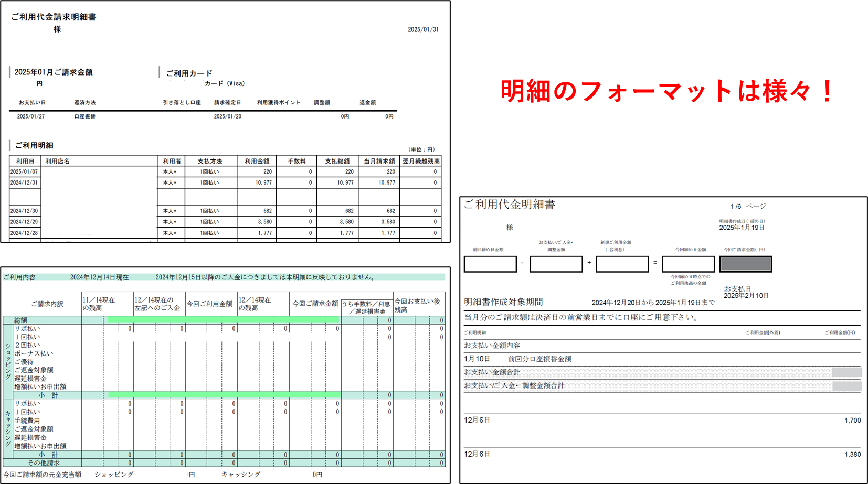Click the お支払い日 column label
The width and height of the screenshot is (868, 484).
click(x=33, y=103)
